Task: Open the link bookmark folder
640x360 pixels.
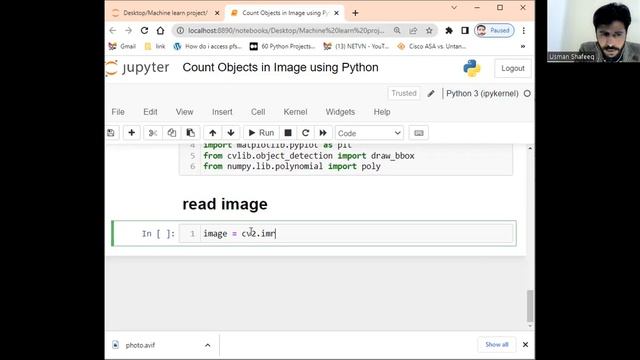Action: coord(155,47)
